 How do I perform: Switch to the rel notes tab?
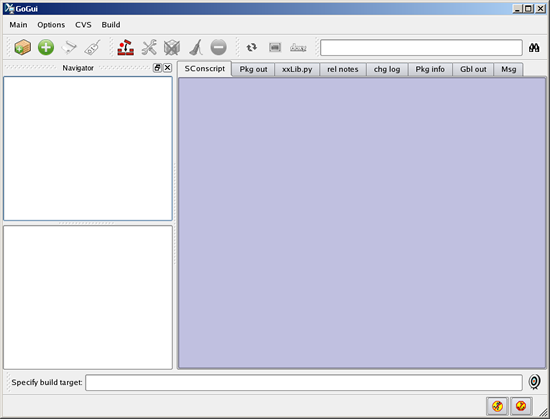click(x=343, y=69)
